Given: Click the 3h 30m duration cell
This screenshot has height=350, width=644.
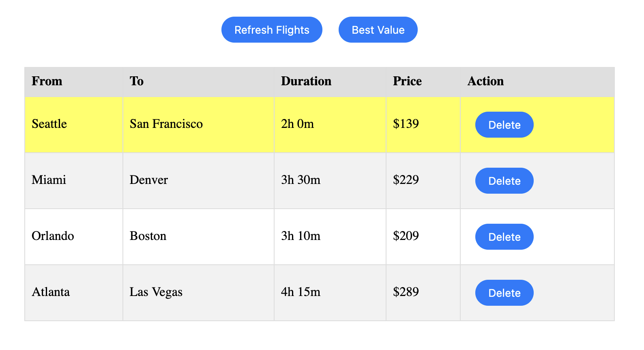Looking at the screenshot, I should tap(301, 180).
